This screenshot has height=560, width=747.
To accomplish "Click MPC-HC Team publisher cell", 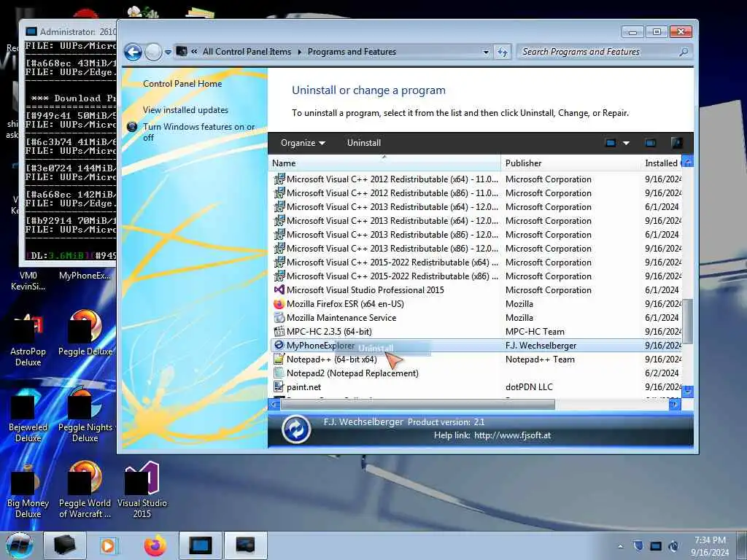I will pyautogui.click(x=535, y=332).
